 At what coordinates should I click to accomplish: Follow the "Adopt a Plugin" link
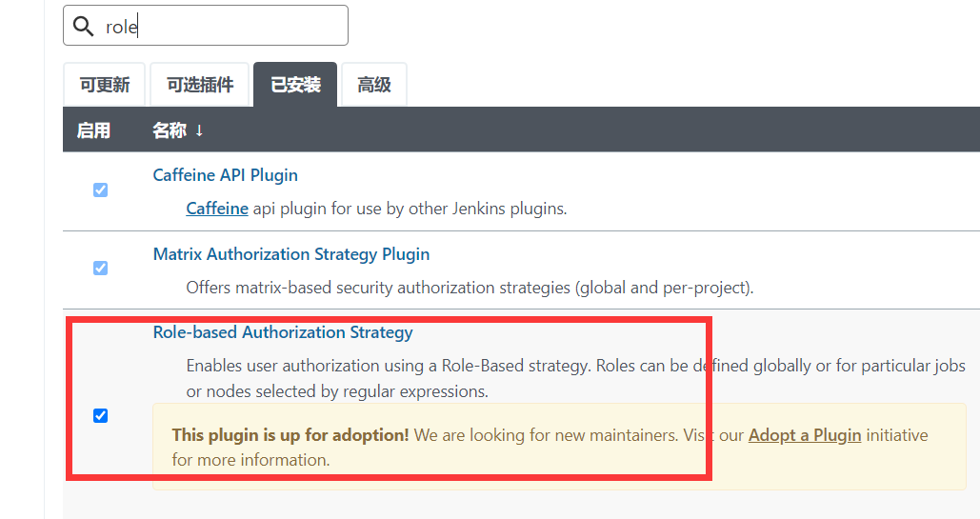click(x=805, y=435)
